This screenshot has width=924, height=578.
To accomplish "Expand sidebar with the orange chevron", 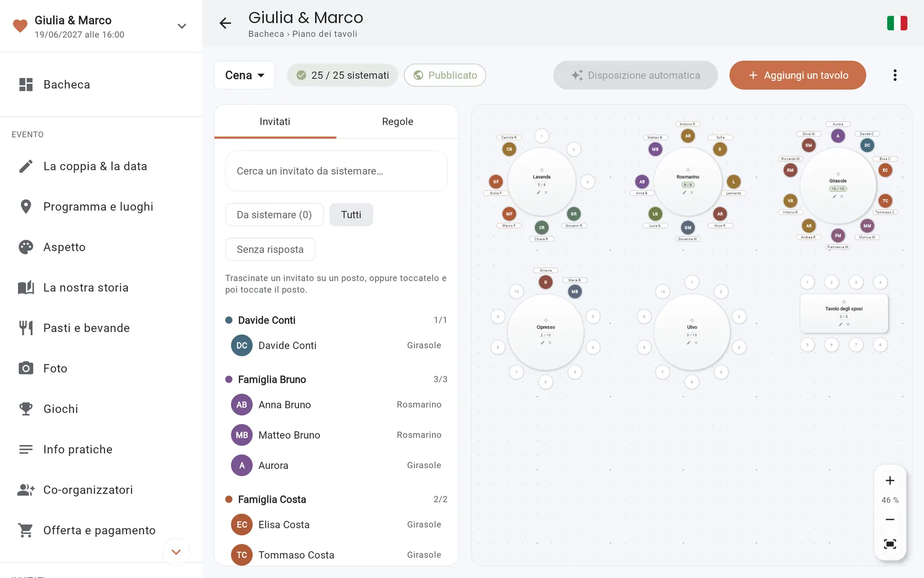I will (176, 552).
